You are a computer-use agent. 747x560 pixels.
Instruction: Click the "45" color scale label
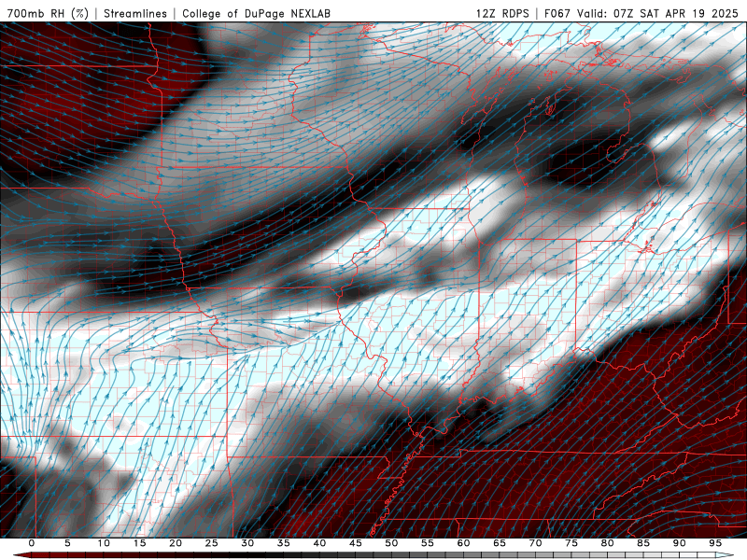(356, 543)
